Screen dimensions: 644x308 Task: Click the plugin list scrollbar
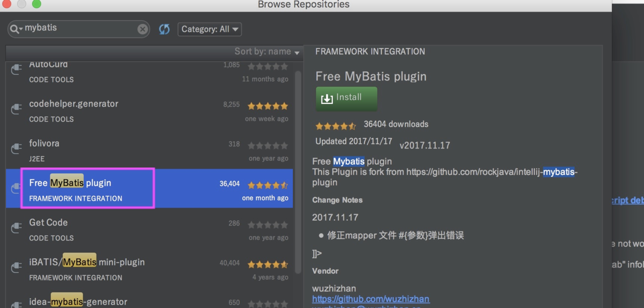pos(298,171)
